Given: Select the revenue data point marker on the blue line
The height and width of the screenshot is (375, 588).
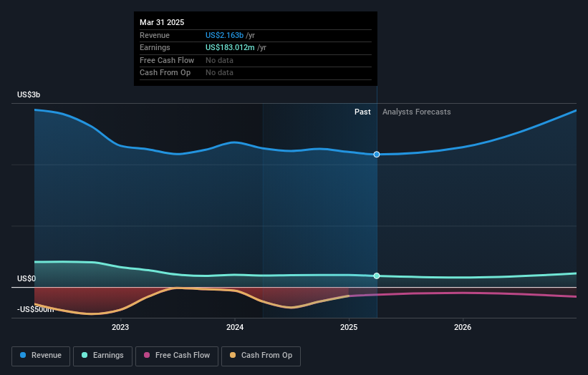Looking at the screenshot, I should tap(377, 155).
